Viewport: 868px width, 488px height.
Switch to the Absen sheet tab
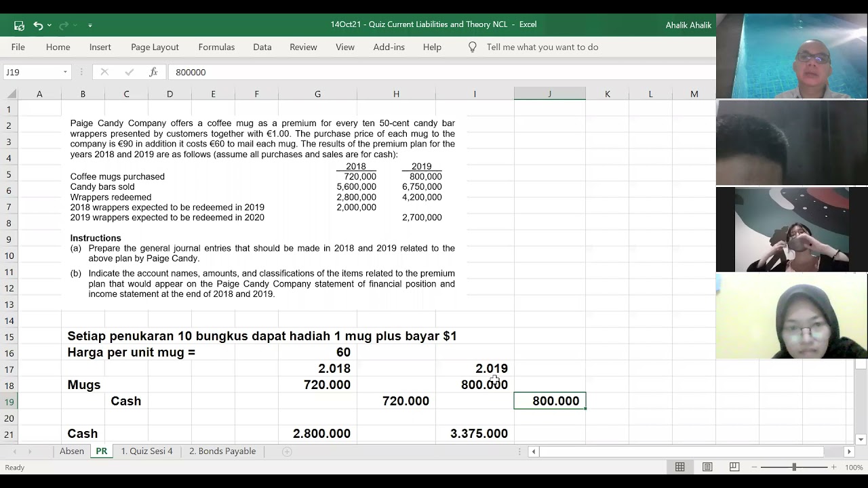[72, 451]
